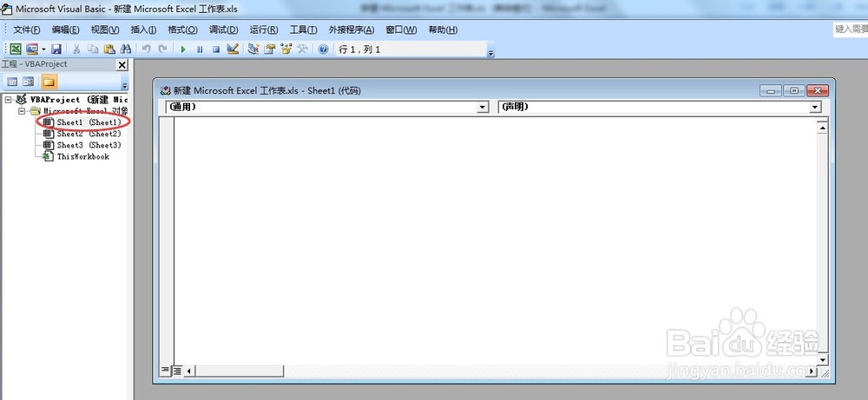Click vertical scrollbar down arrow in code window
The height and width of the screenshot is (400, 868).
pyautogui.click(x=822, y=359)
